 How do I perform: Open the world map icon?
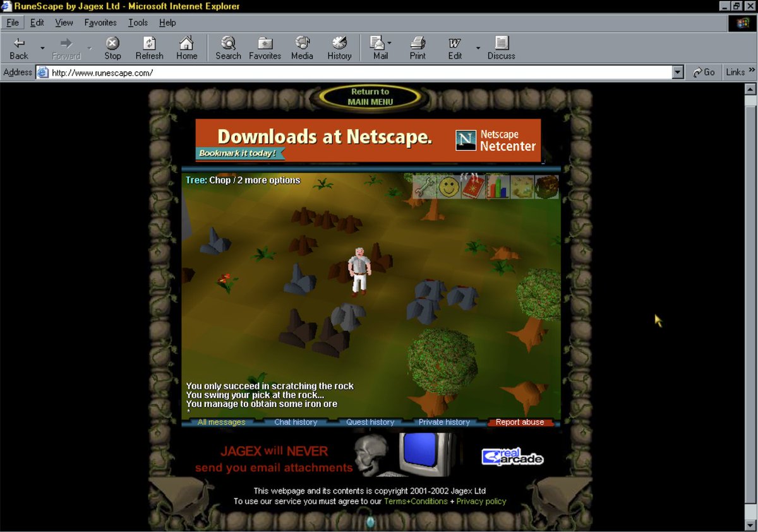pos(522,187)
